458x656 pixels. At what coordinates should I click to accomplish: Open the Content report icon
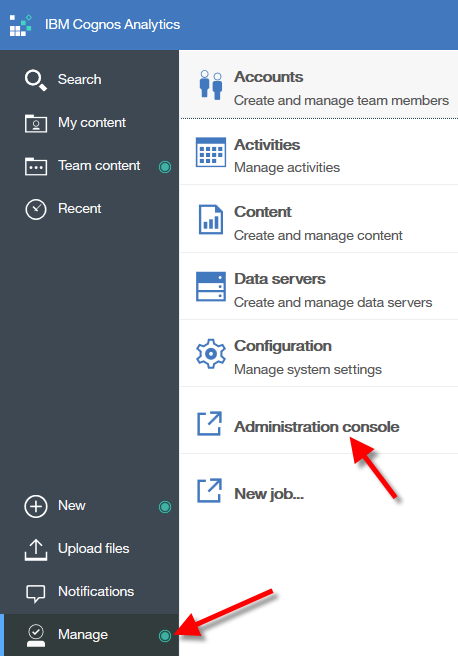pos(211,219)
